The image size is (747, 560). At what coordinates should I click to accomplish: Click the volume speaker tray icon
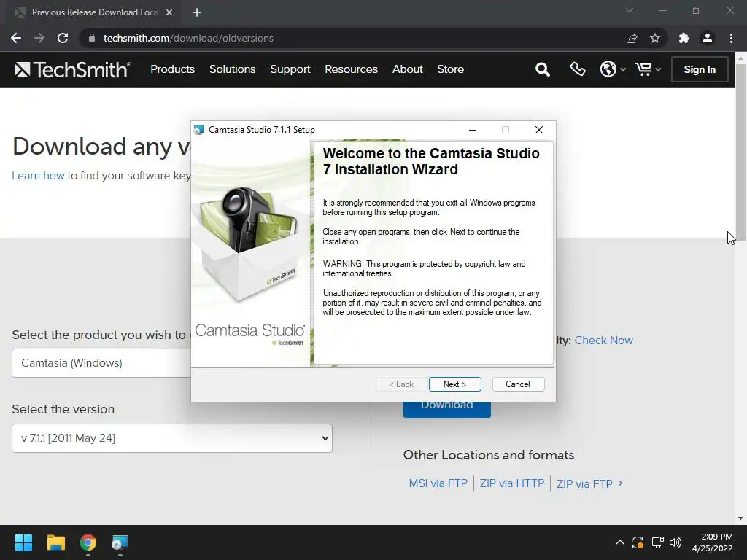click(x=676, y=542)
